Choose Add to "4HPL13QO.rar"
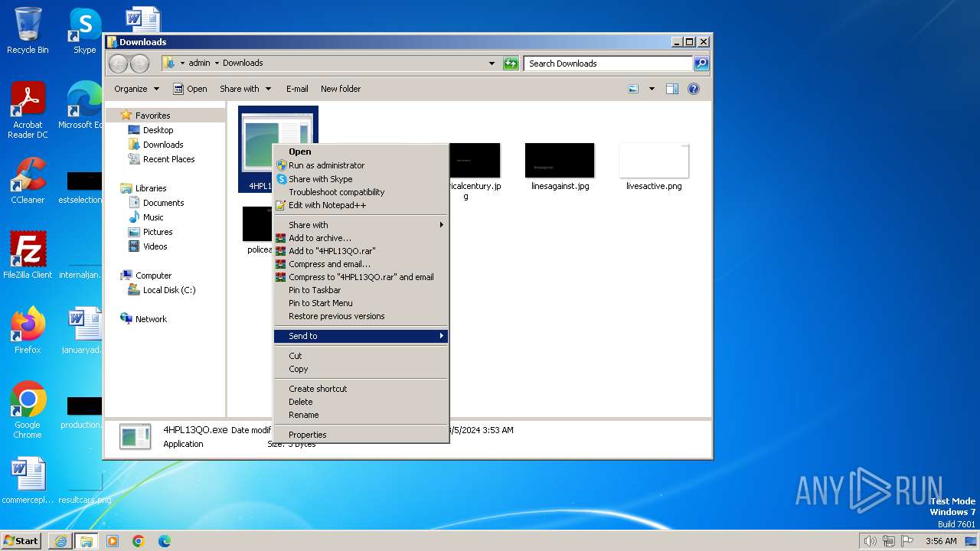 click(x=361, y=251)
